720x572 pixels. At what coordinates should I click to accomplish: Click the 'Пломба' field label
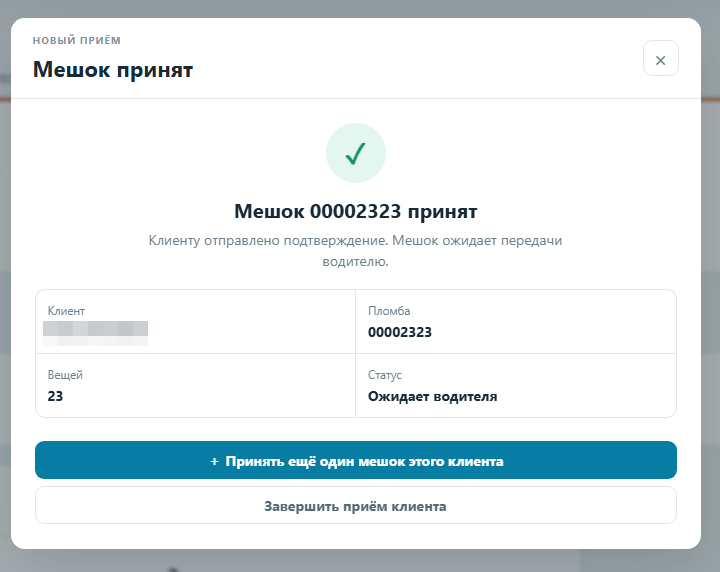[x=389, y=311]
